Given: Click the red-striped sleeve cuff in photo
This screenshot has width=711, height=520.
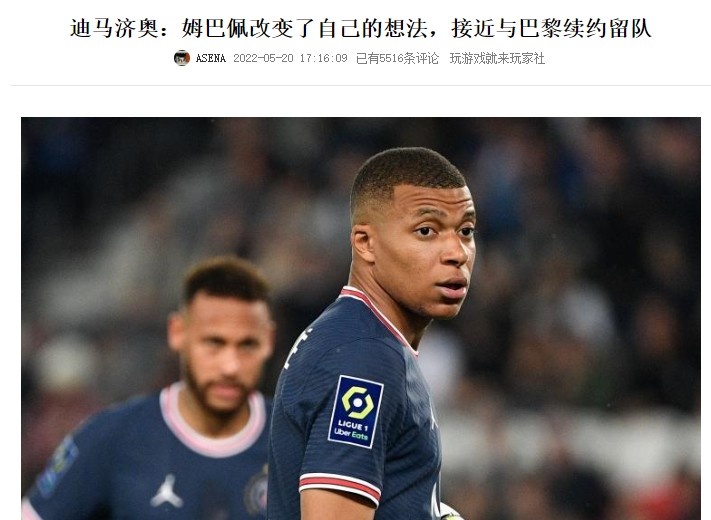Looking at the screenshot, I should point(339,487).
